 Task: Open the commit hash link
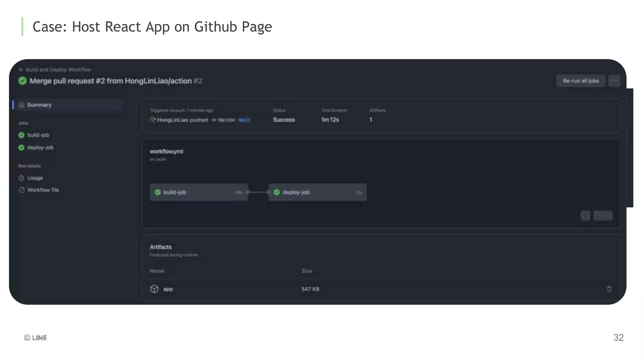tap(226, 120)
